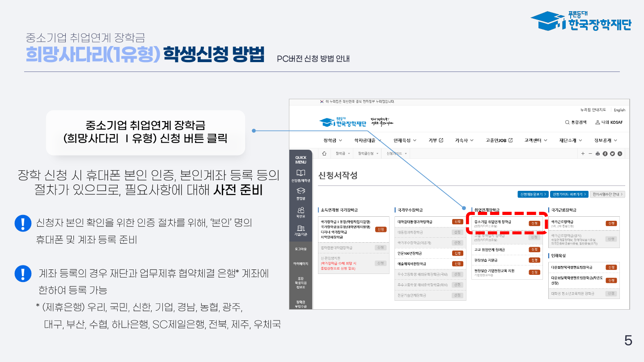Image resolution: width=644 pixels, height=362 pixels.
Task: Click 로그아웃 in the quick sidebar
Action: point(301,249)
